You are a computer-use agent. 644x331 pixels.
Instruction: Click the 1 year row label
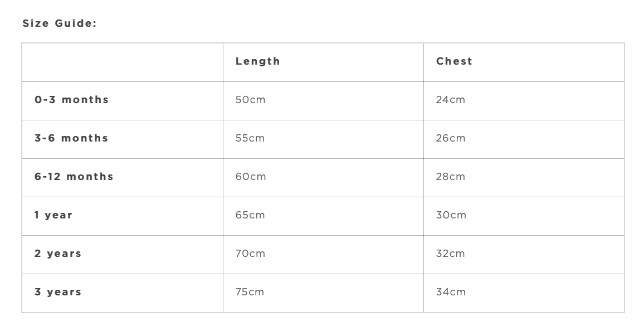point(54,215)
